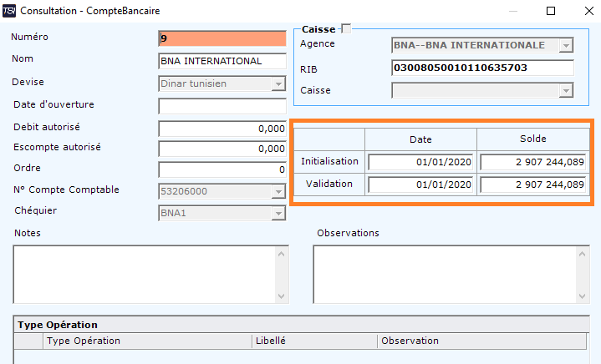The width and height of the screenshot is (601, 364).
Task: Select the Escompte autorisé field
Action: (x=222, y=149)
